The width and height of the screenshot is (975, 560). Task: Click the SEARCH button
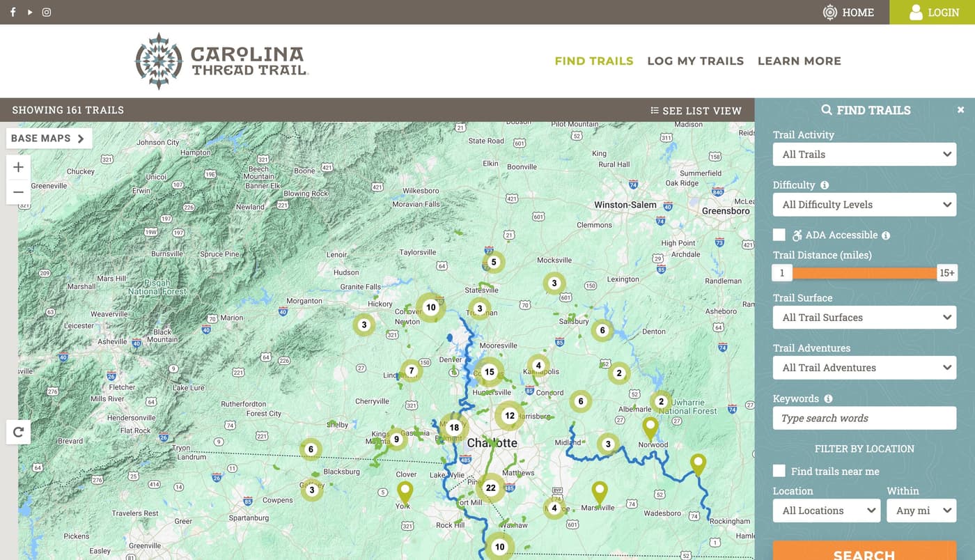(x=864, y=554)
